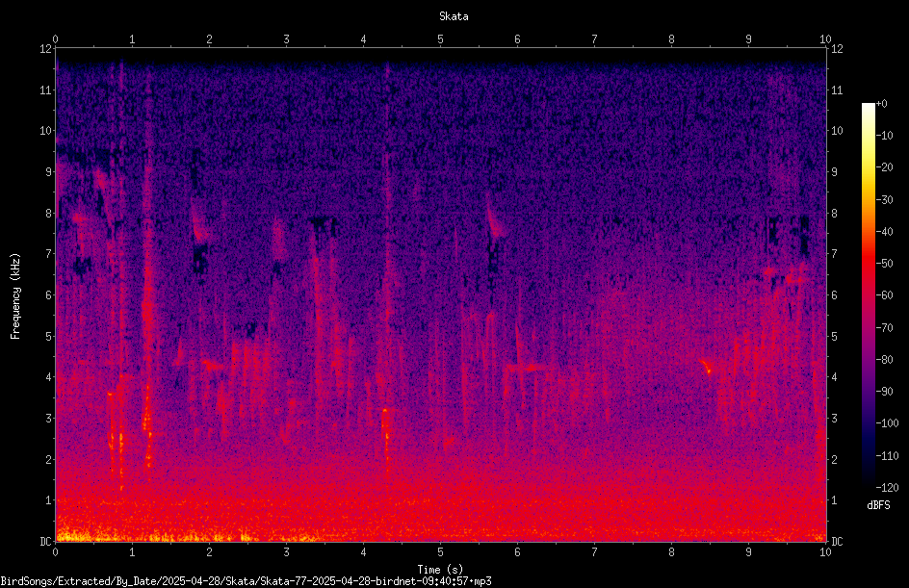Image resolution: width=909 pixels, height=588 pixels.
Task: Click the 2 second mark on top time axis
Action: pos(209,39)
